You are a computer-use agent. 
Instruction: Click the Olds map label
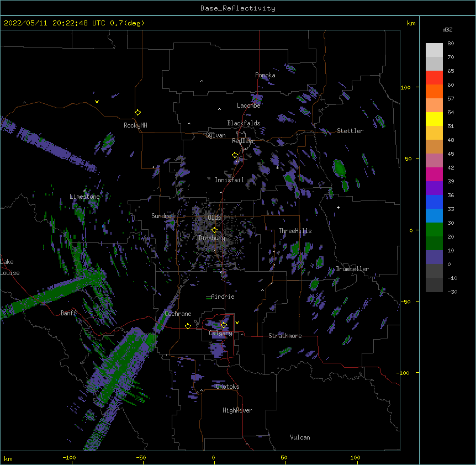(x=214, y=218)
